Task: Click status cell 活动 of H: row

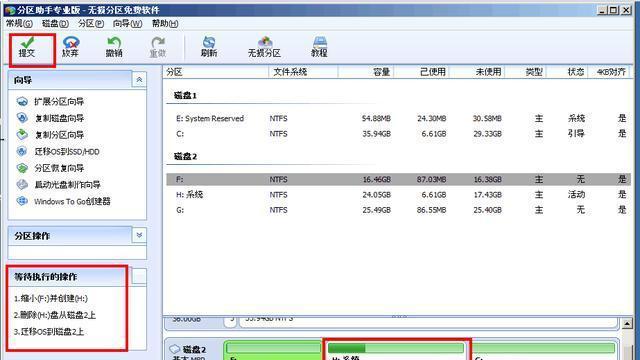Action: (x=576, y=195)
